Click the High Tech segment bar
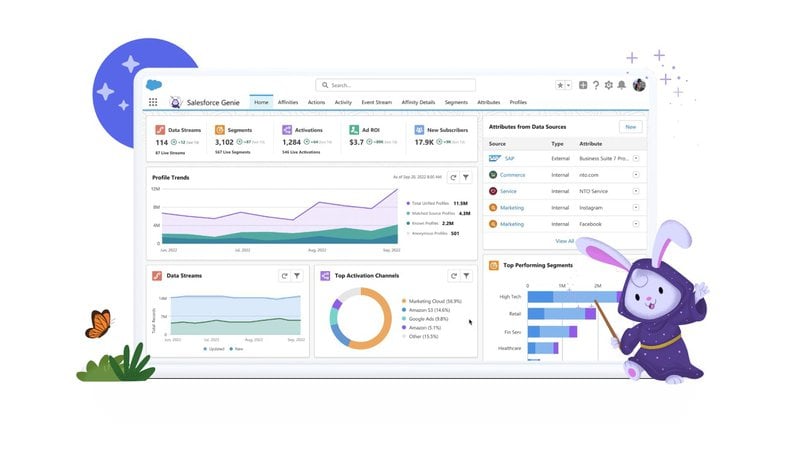Viewport: 800px width, 450px height. [574, 296]
